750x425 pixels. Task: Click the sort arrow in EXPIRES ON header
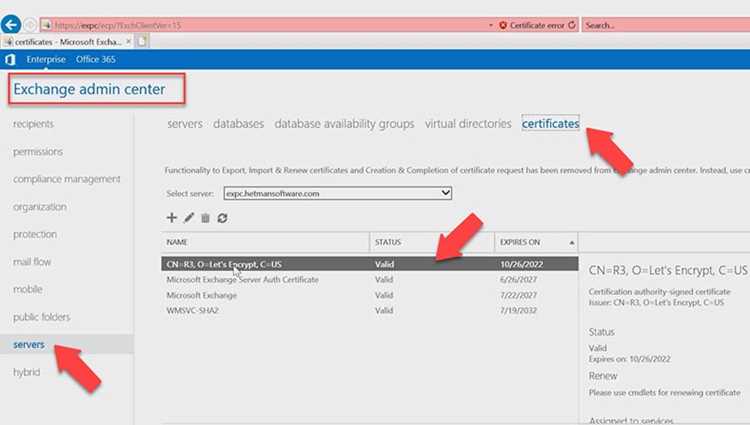[572, 243]
